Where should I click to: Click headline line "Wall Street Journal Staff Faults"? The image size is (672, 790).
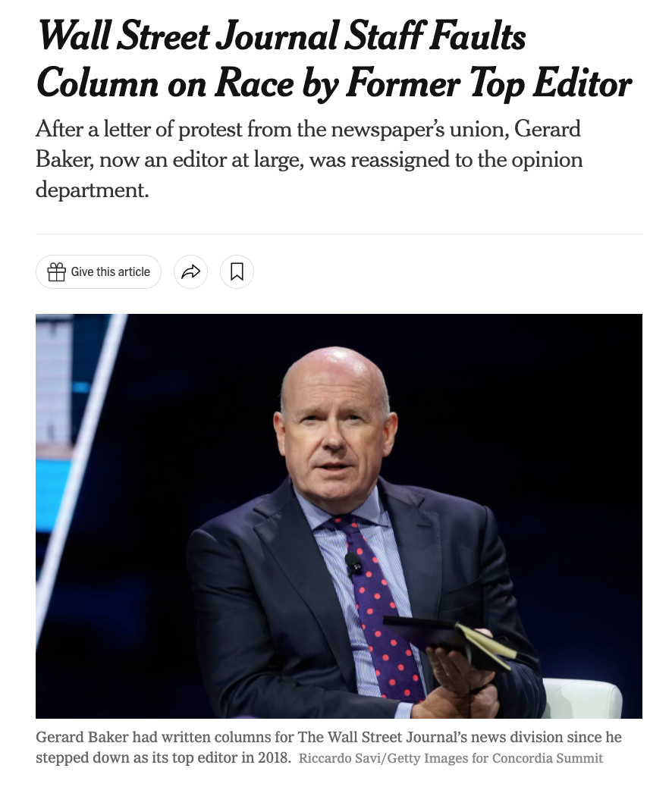click(281, 36)
